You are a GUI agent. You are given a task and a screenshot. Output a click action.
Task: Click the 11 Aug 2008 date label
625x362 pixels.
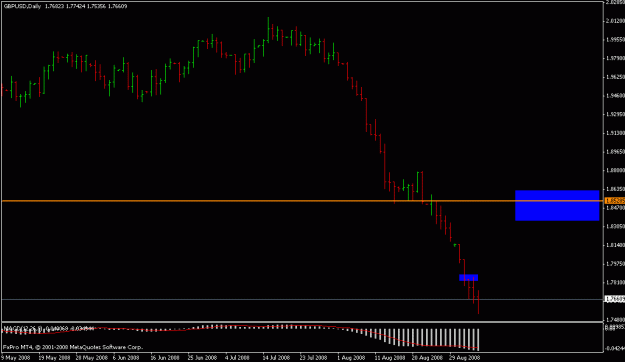(x=389, y=358)
